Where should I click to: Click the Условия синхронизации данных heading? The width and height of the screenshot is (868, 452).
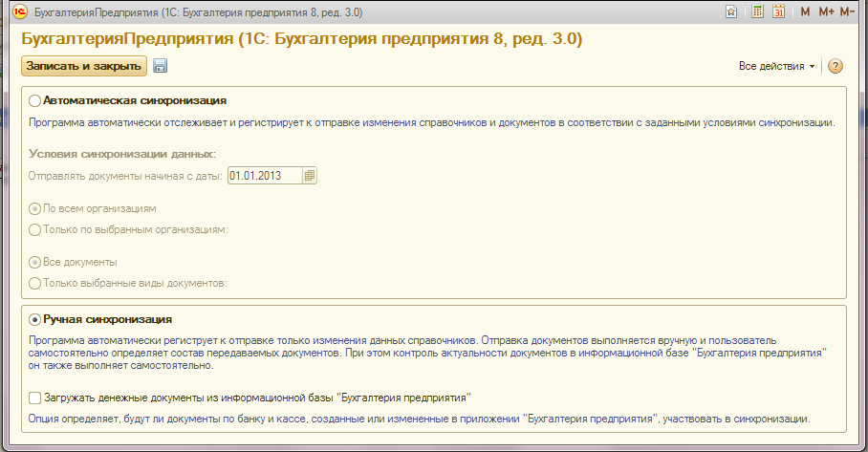122,155
